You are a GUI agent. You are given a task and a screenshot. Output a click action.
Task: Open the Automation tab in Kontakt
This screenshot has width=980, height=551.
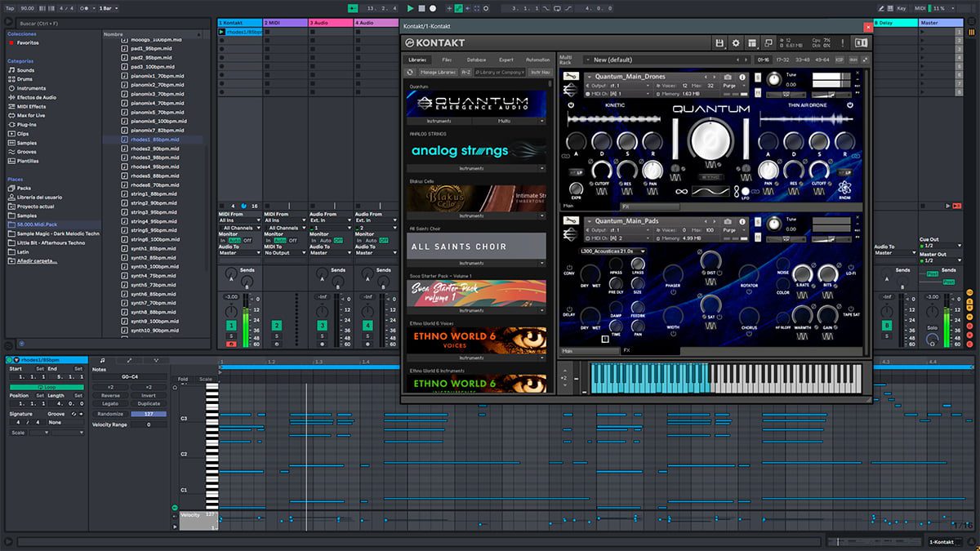click(537, 60)
